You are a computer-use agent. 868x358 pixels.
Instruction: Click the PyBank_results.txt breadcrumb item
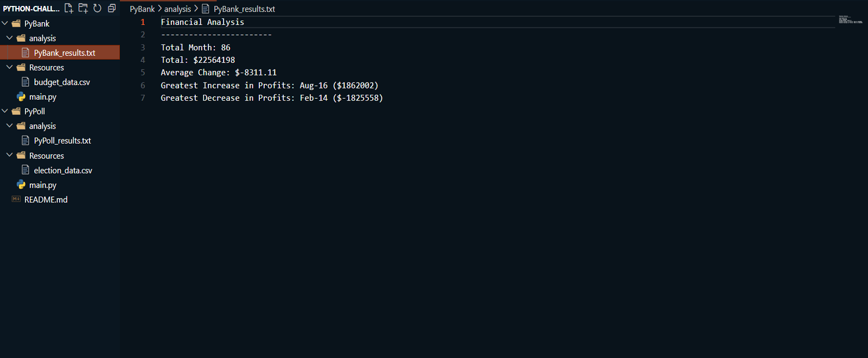coord(244,9)
